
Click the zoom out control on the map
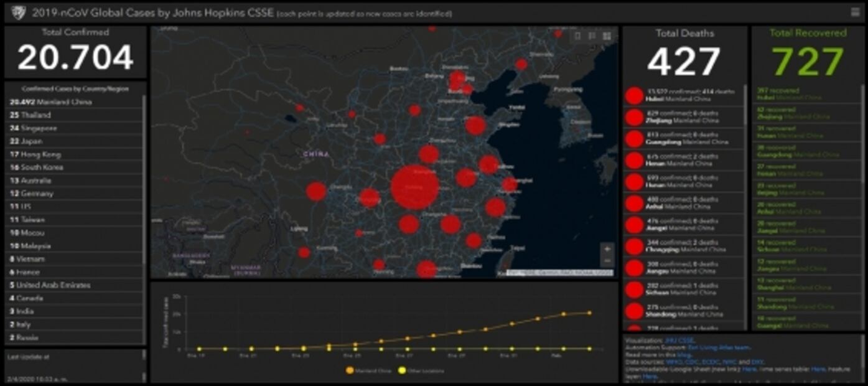(x=606, y=261)
